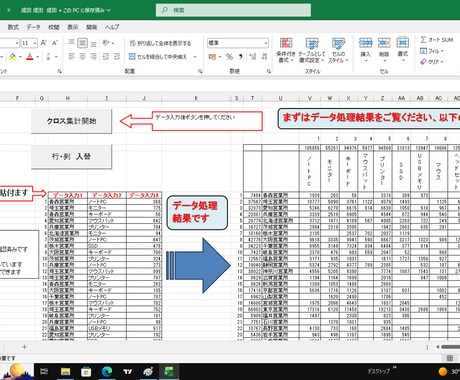
Task: Open the TradingView taskbar icon
Action: click(127, 371)
